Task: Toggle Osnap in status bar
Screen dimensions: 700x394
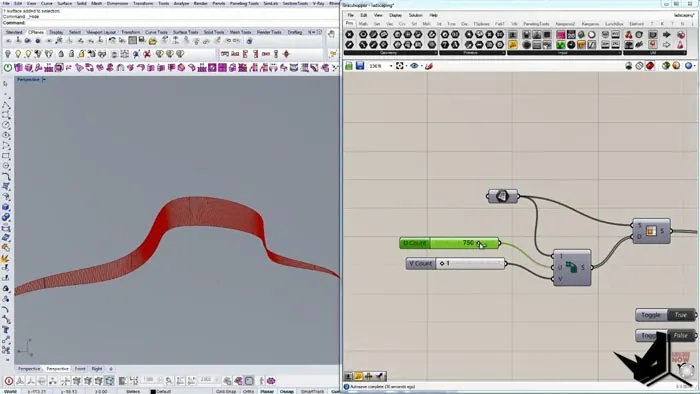Action: [287, 391]
